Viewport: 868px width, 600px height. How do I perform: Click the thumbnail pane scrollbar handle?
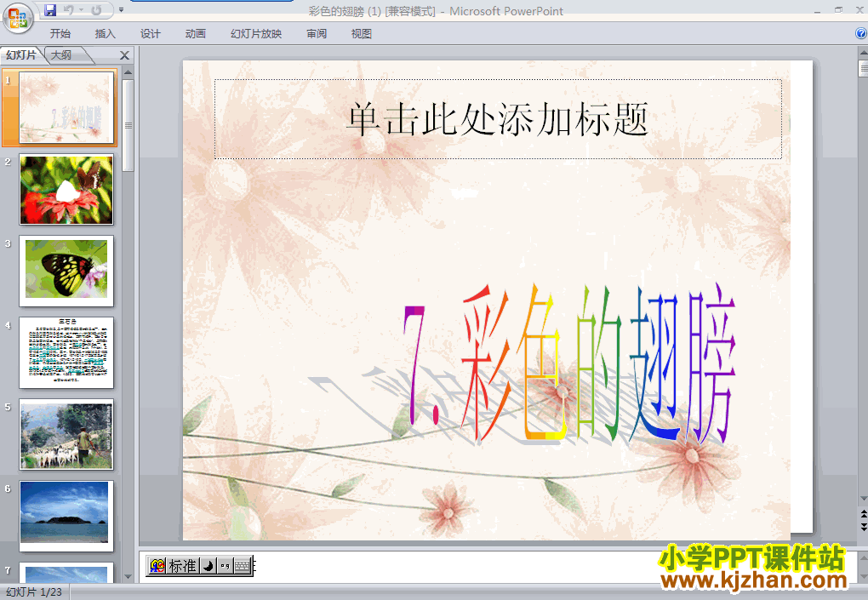coord(128,126)
